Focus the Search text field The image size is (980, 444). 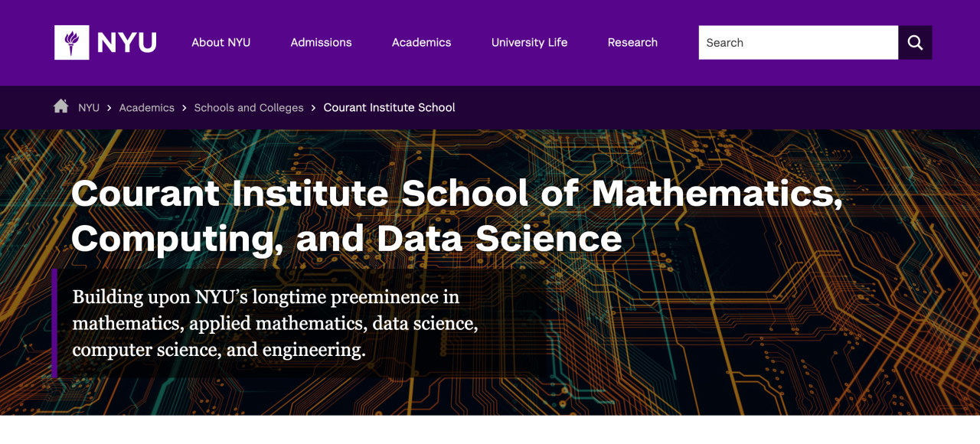coord(798,43)
